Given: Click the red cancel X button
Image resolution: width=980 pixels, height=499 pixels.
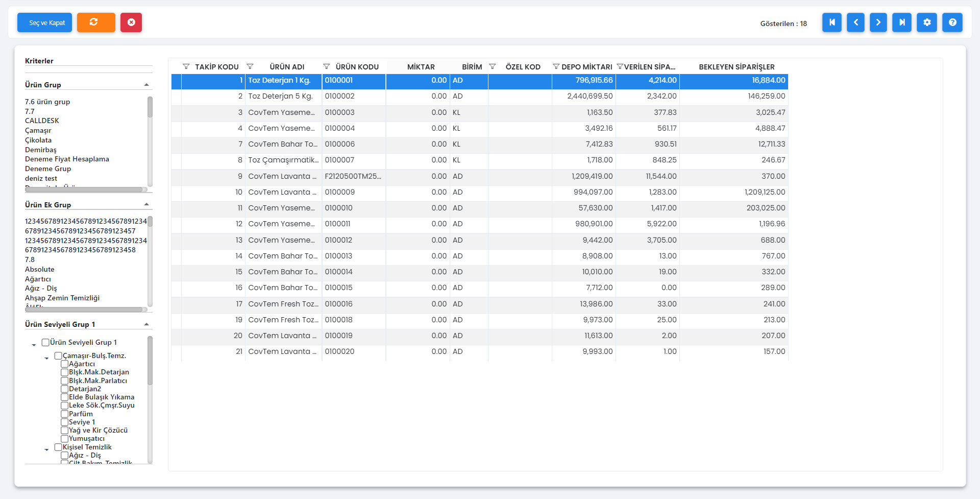Looking at the screenshot, I should (131, 22).
